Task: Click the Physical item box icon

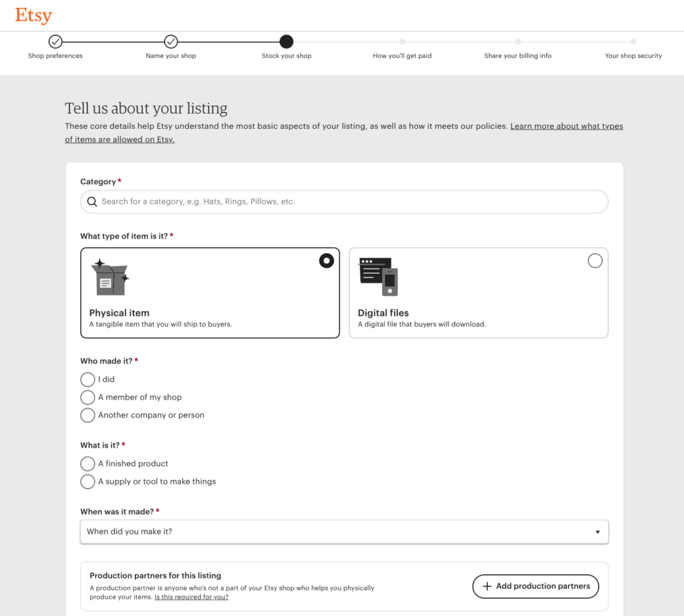Action: coord(110,277)
